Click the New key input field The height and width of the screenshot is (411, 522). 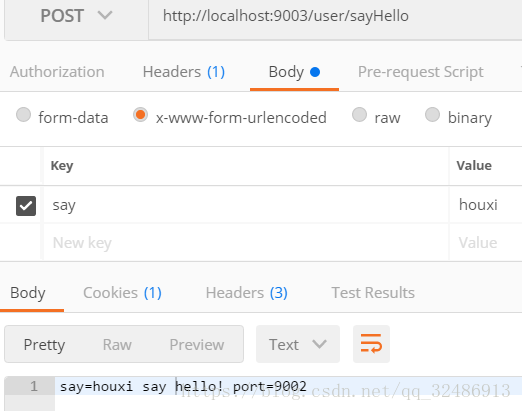246,243
